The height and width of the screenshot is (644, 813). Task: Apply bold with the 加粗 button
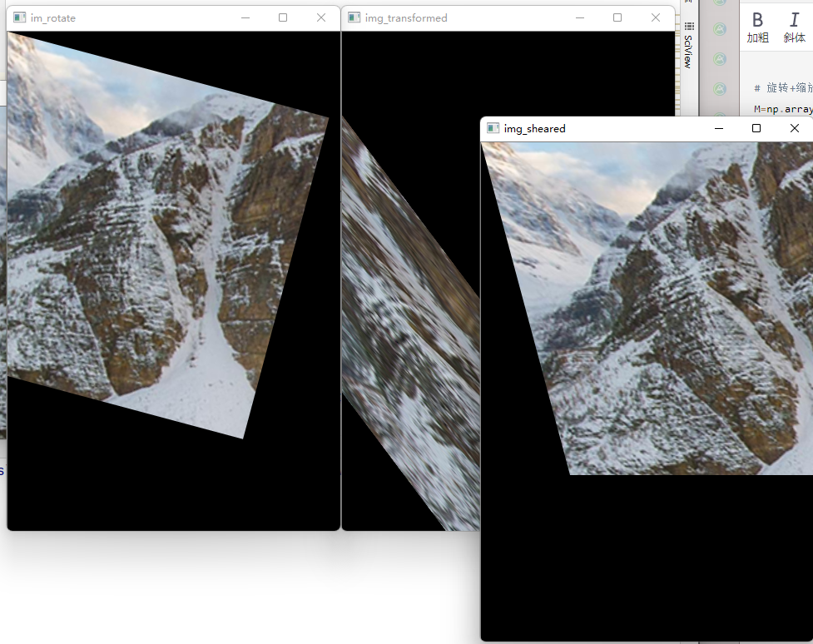[x=757, y=27]
